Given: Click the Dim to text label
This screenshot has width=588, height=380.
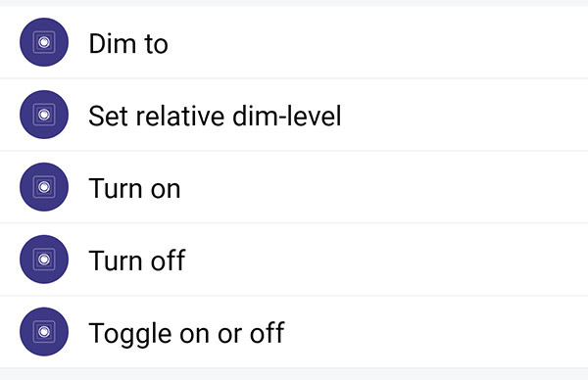Looking at the screenshot, I should click(x=128, y=43).
